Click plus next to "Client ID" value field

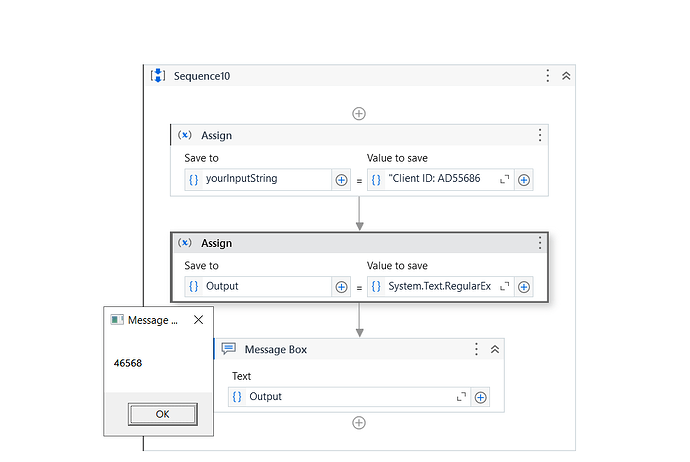pos(524,180)
